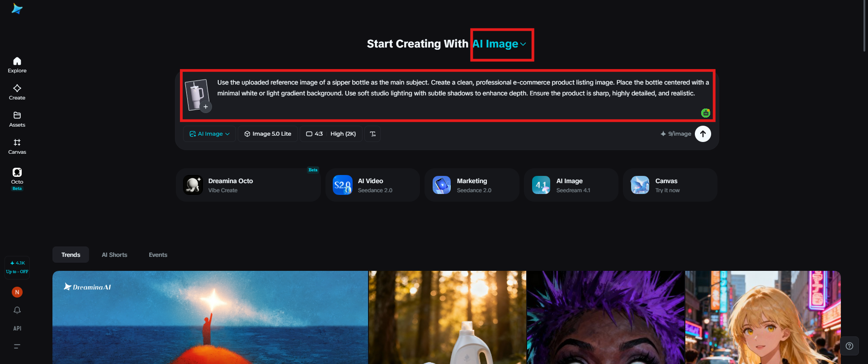Click the Dreamina Octo card icon
The image size is (868, 364).
(x=193, y=185)
